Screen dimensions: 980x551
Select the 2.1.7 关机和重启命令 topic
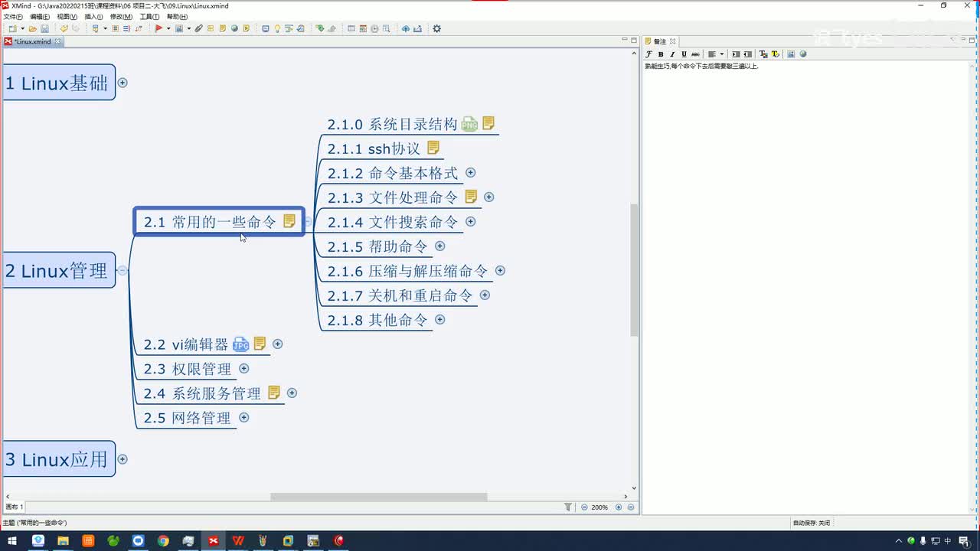(x=400, y=295)
